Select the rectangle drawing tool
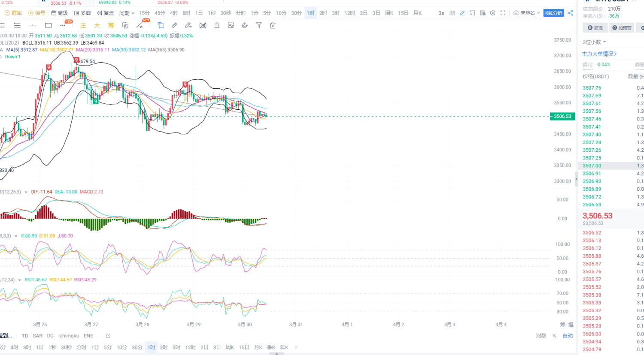Viewport: 644px width, 355px height. 48,25
